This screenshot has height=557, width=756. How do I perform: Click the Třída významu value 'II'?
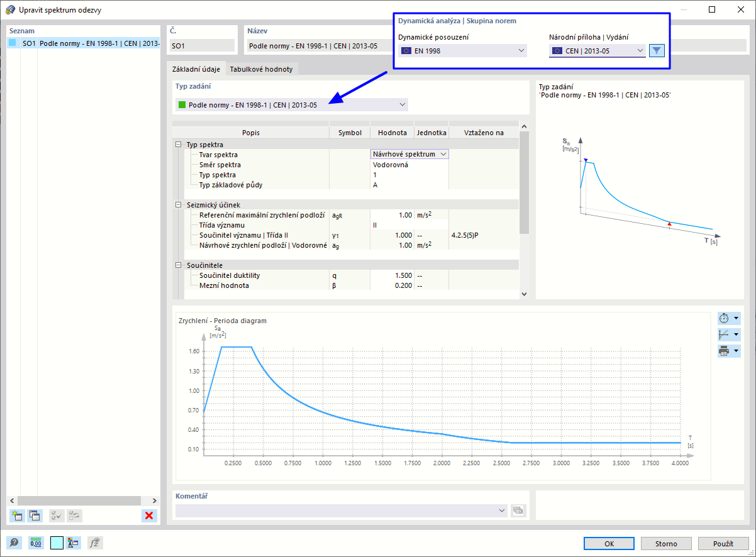[x=375, y=225]
